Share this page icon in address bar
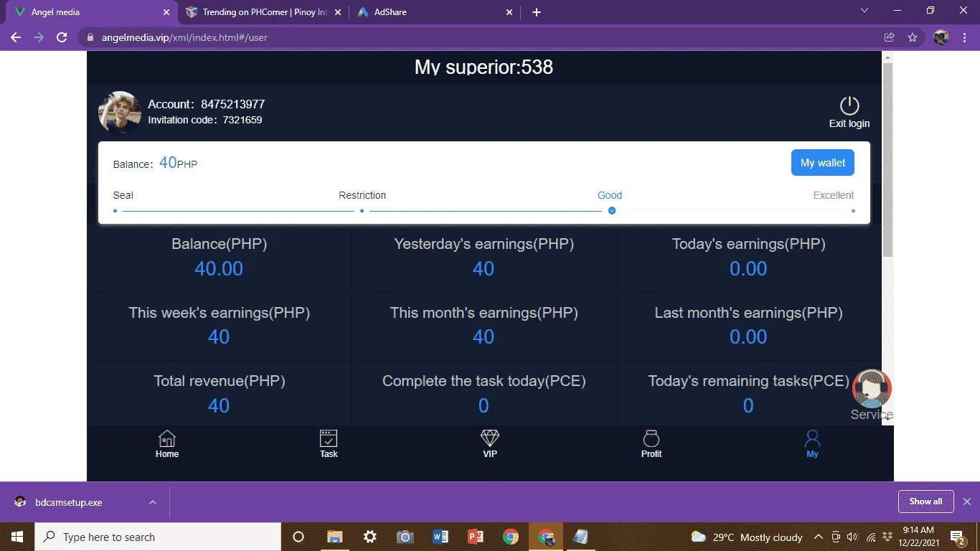 point(890,37)
